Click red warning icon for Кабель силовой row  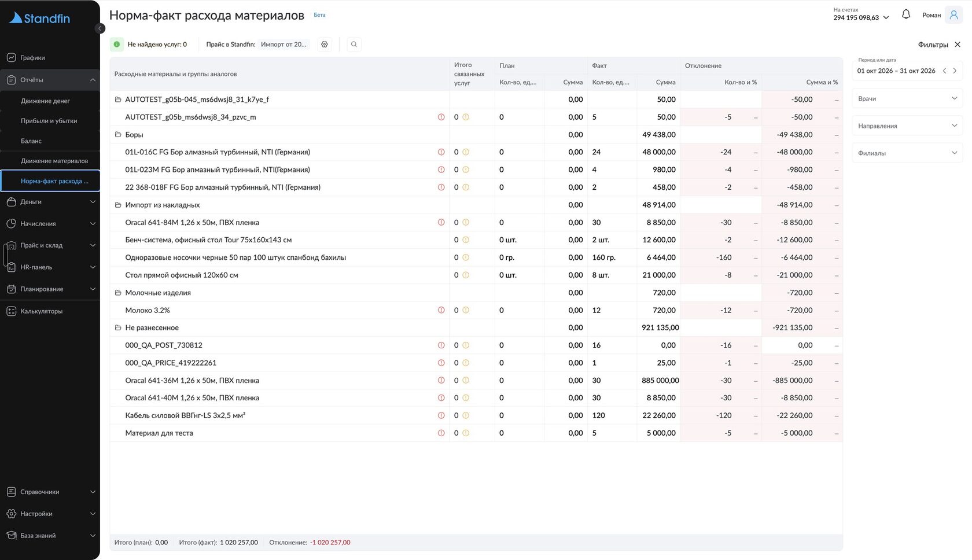[x=441, y=415]
